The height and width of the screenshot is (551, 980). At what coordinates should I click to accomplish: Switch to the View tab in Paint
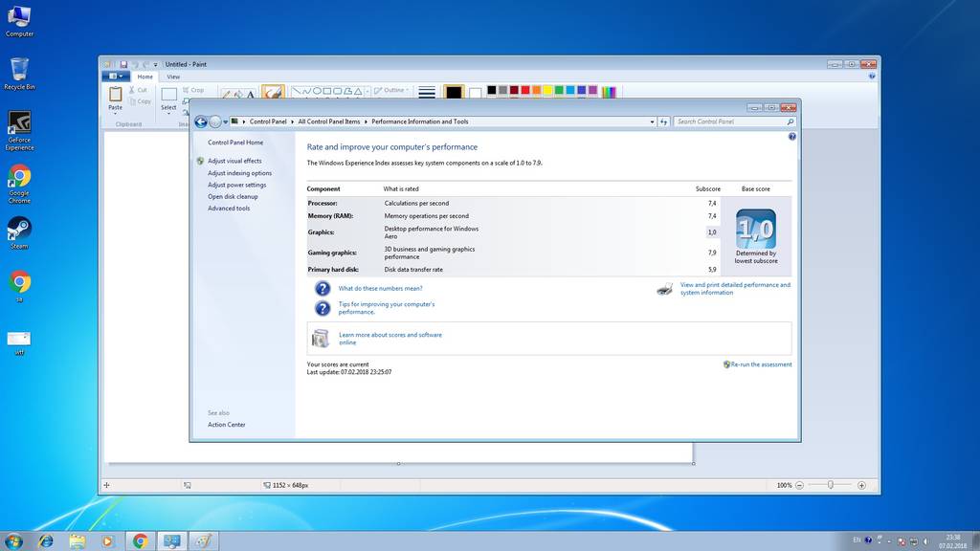(x=173, y=77)
